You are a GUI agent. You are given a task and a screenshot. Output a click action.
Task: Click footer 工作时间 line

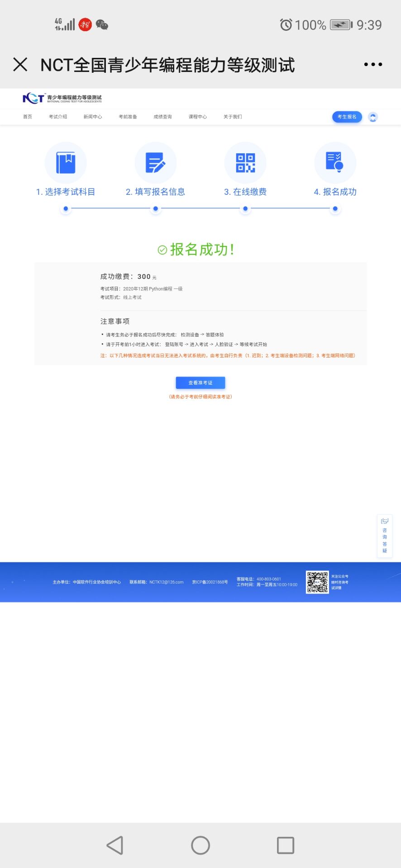pyautogui.click(x=267, y=585)
